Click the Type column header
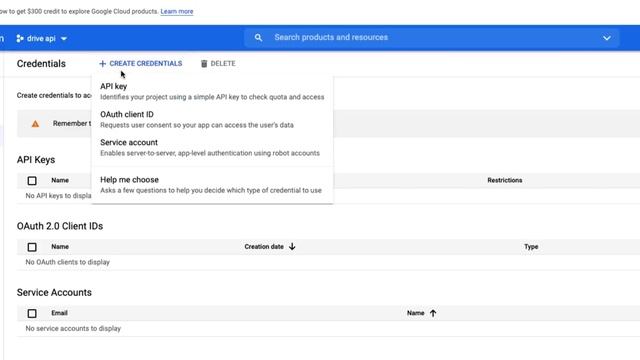 [531, 247]
